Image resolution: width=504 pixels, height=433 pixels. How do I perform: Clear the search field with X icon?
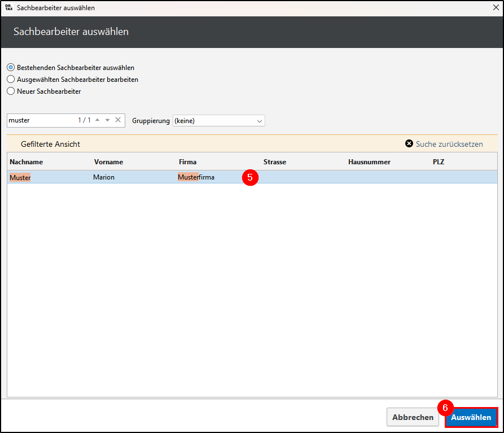click(118, 120)
